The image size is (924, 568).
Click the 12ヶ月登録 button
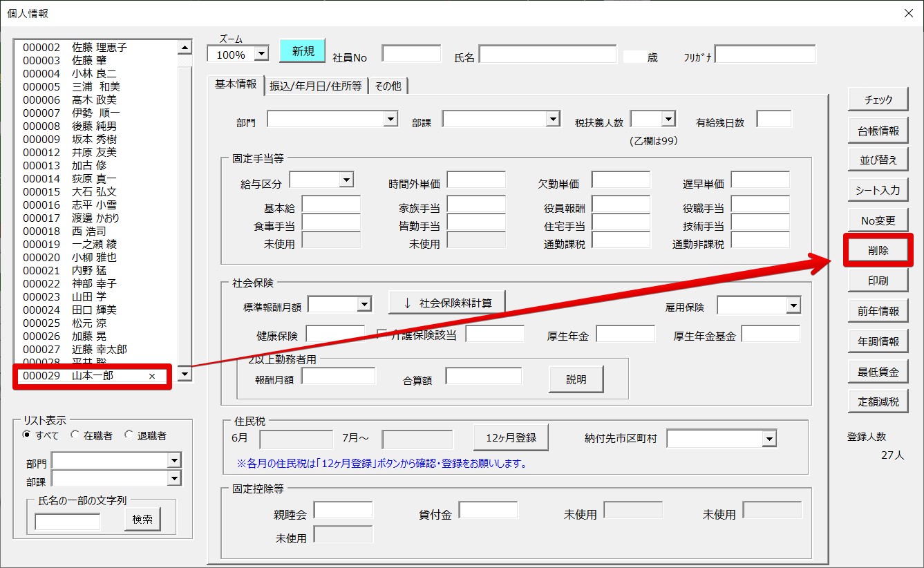(x=511, y=438)
